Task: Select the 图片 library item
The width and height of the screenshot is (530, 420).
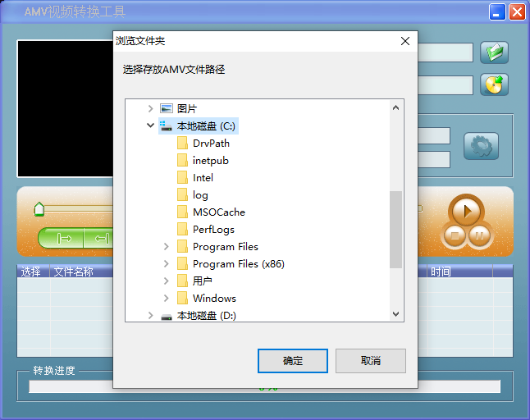Action: click(x=179, y=108)
